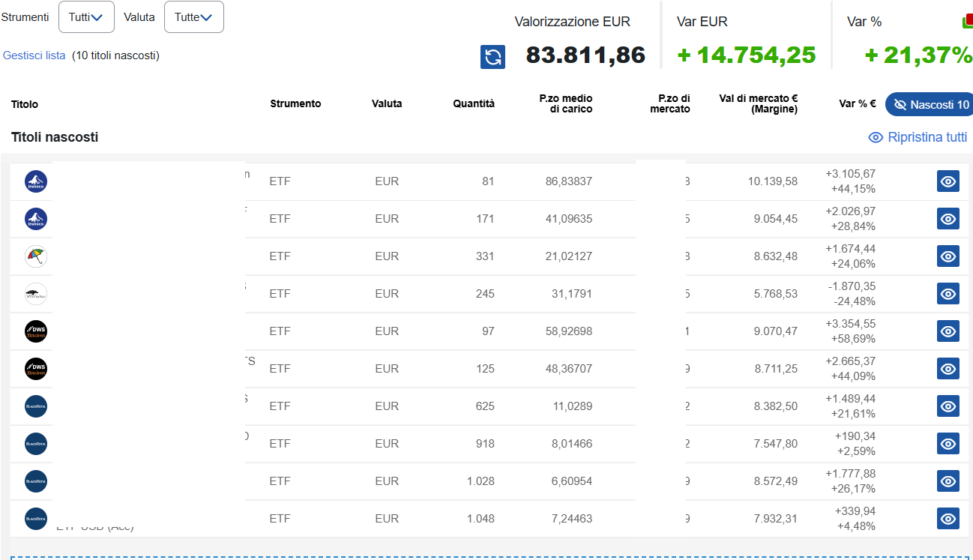The width and height of the screenshot is (973, 560).
Task: Open the Strumenti Tutti dropdown
Action: 86,17
